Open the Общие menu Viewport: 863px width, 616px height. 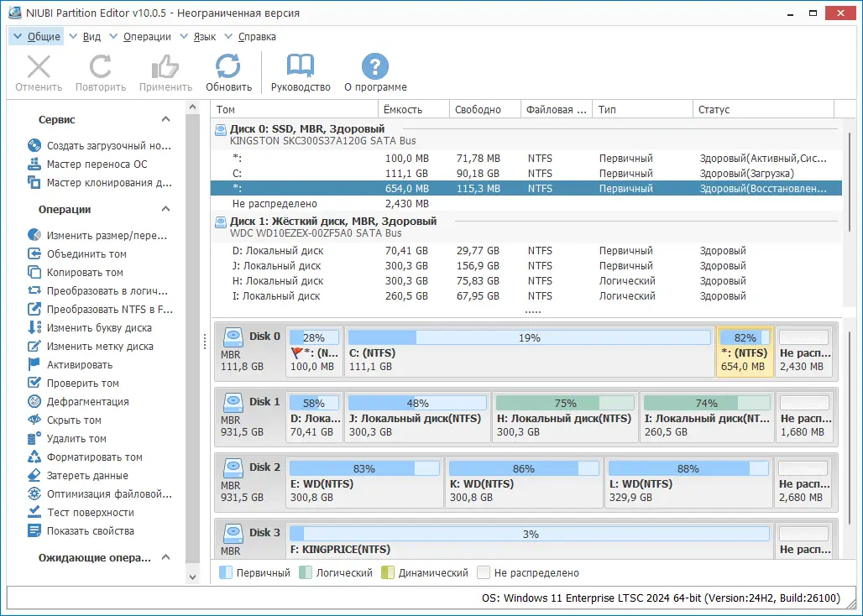point(43,37)
